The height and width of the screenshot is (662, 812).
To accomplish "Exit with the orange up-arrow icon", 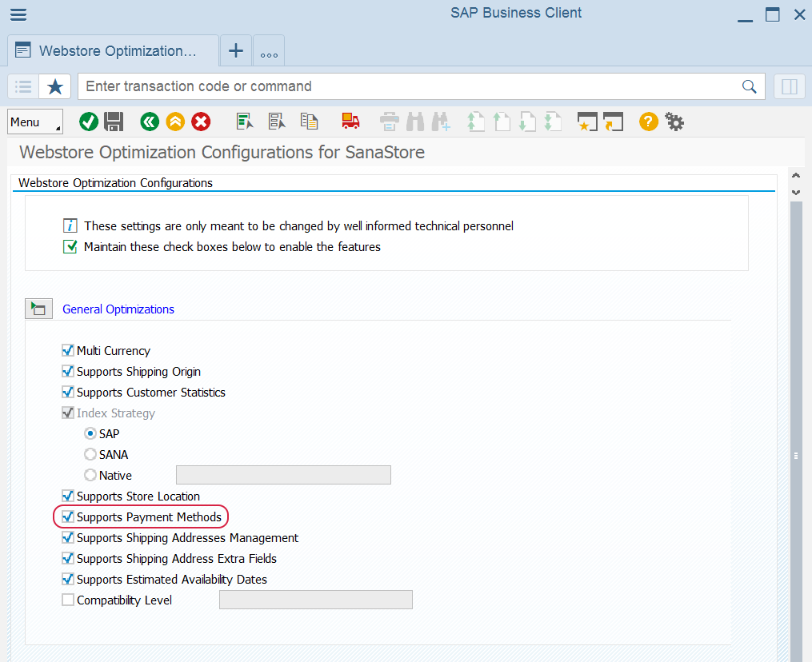I will (x=175, y=122).
